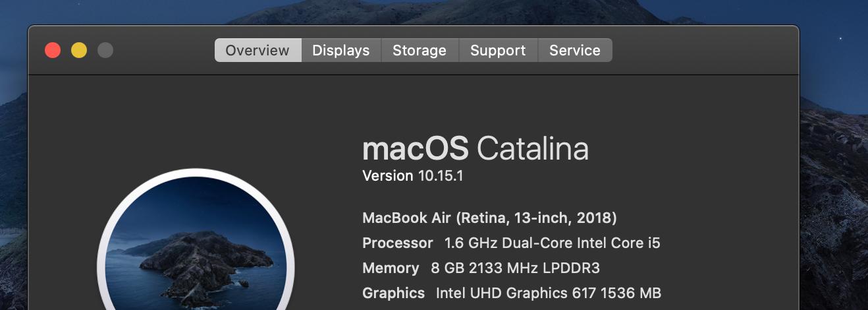Click the 8 GB 2133 MHz memory value
Screen dimensions: 868x310
(515, 268)
